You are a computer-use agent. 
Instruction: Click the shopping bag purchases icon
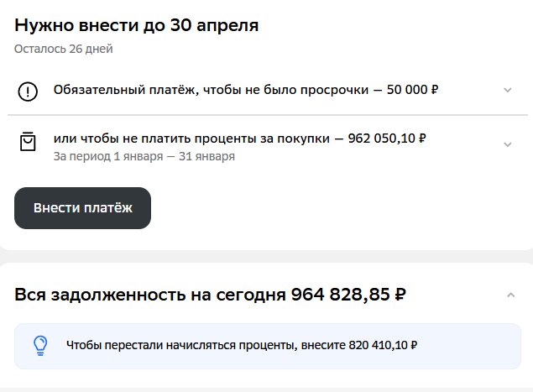point(28,141)
